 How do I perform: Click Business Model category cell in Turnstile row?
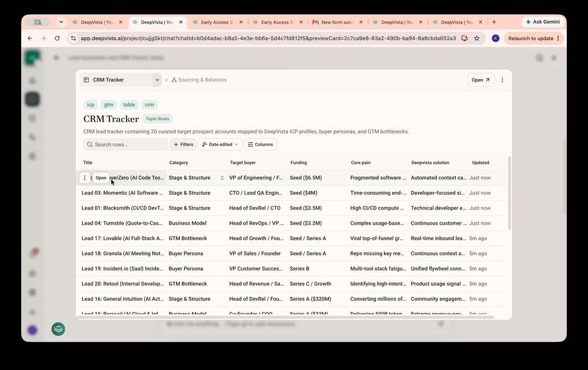(x=188, y=224)
